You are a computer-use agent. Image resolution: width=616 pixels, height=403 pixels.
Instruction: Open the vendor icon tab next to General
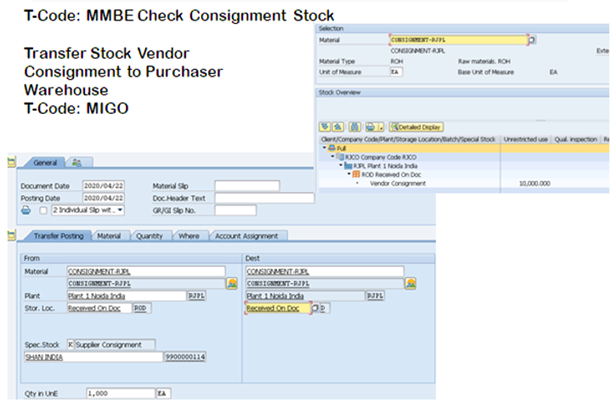(x=77, y=163)
